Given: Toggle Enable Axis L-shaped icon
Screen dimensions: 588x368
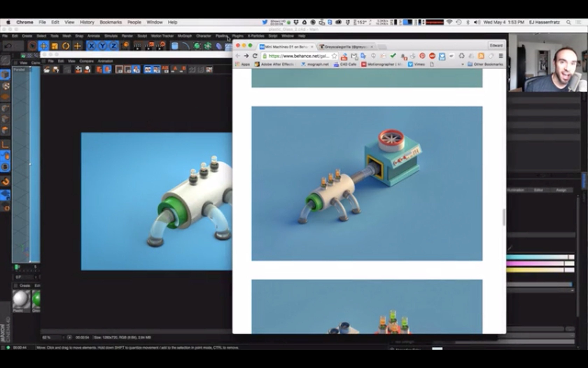Looking at the screenshot, I should coord(5,144).
